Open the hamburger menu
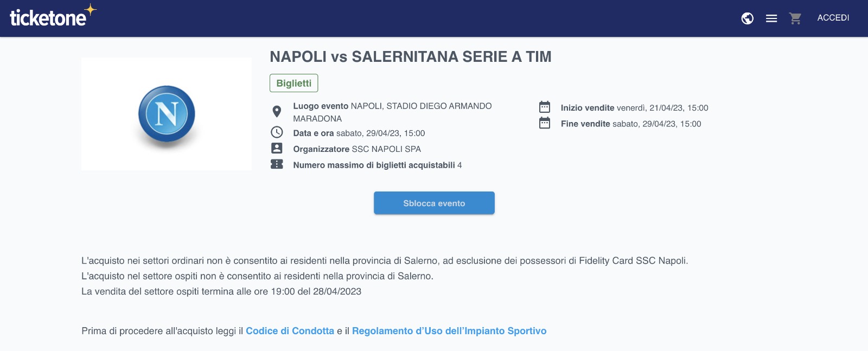The image size is (868, 351). (771, 18)
